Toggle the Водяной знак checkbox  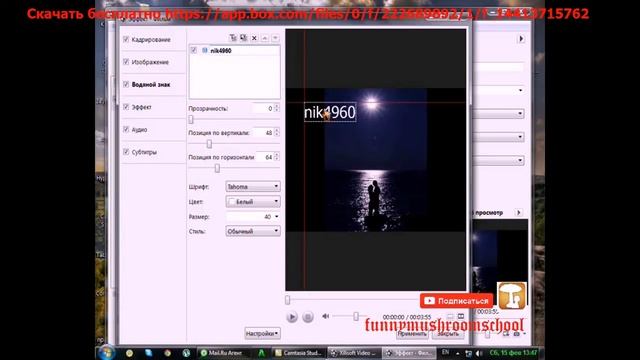coord(126,84)
